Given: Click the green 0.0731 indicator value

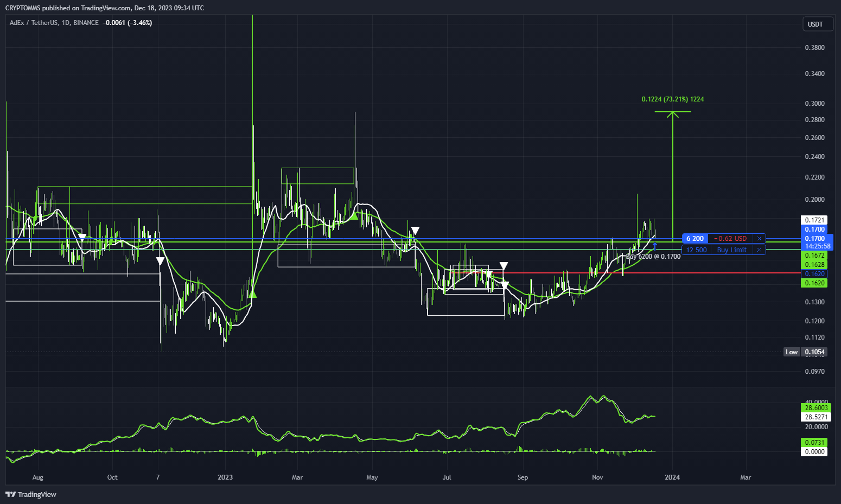Looking at the screenshot, I should pyautogui.click(x=814, y=442).
